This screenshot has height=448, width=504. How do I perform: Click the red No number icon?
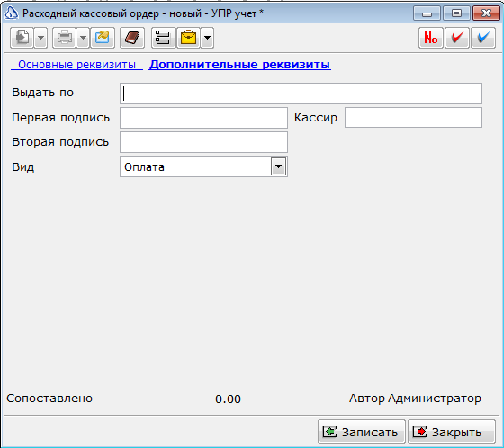(431, 38)
